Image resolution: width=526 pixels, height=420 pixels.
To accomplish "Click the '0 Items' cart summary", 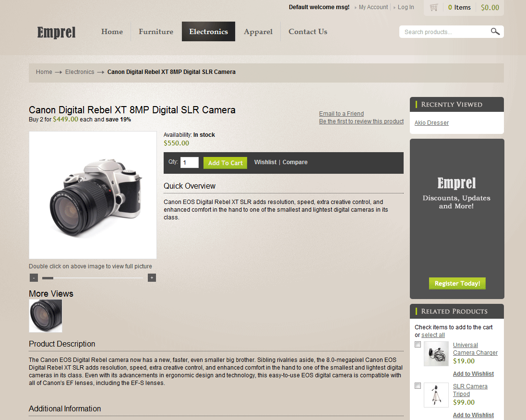I will [x=459, y=7].
